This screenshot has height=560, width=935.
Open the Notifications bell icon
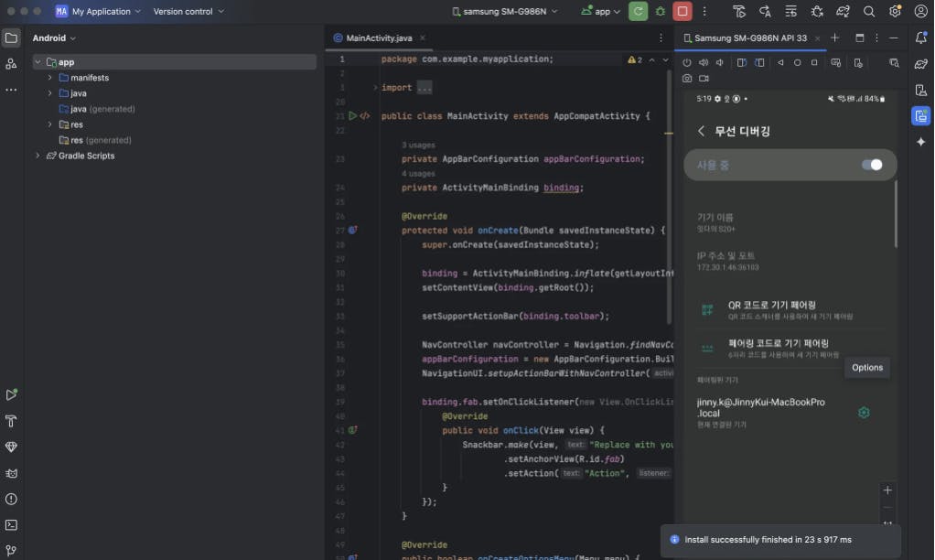point(920,38)
